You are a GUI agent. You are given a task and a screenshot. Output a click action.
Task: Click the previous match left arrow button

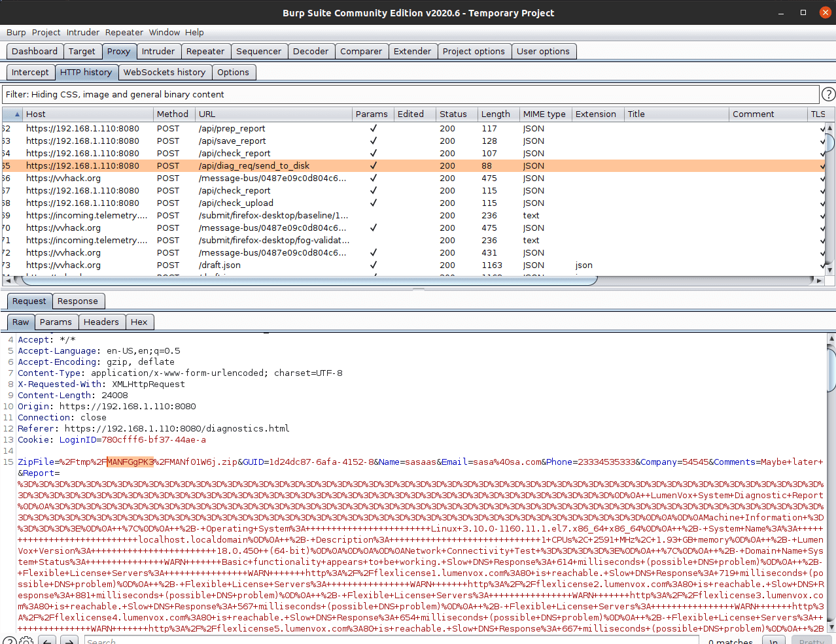point(47,641)
